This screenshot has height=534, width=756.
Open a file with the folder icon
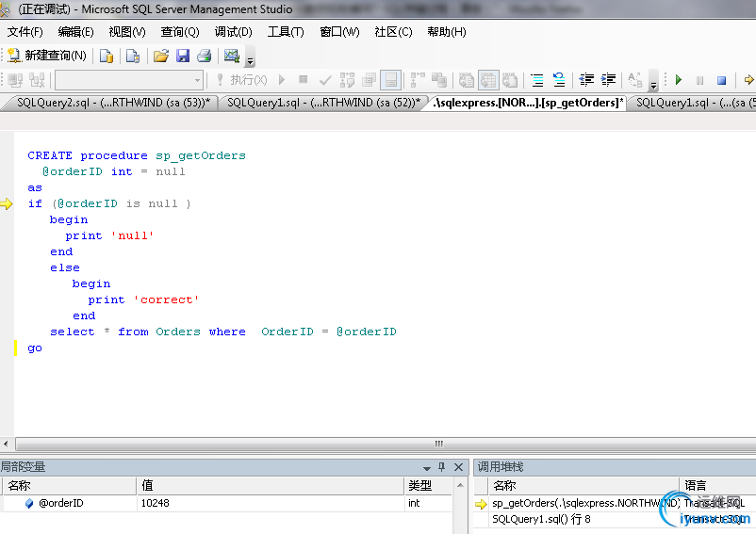pos(161,56)
